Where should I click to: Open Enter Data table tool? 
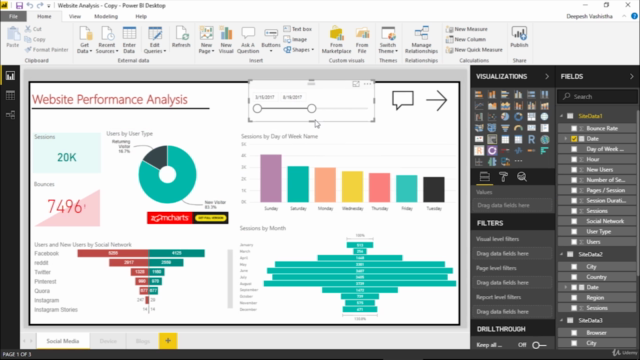point(129,40)
